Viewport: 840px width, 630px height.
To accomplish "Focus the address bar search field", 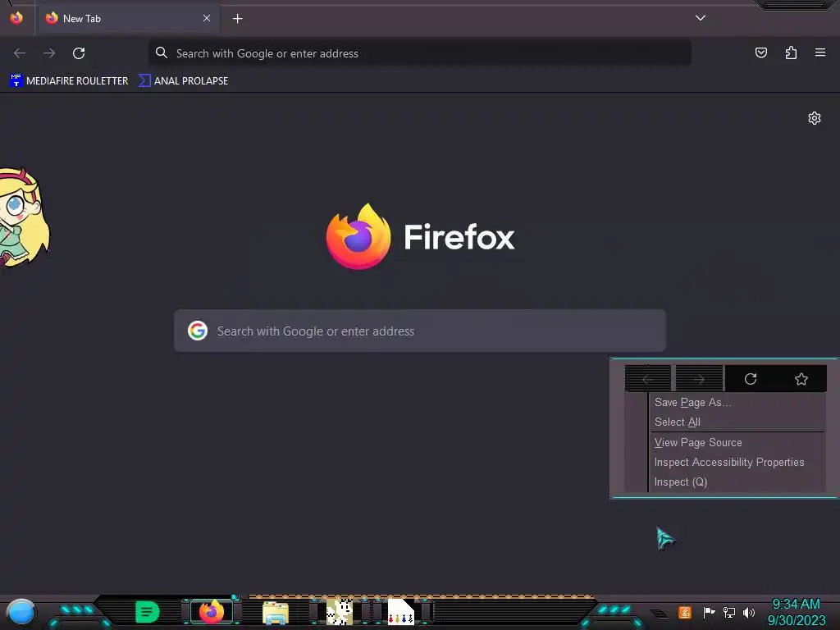I will click(419, 53).
